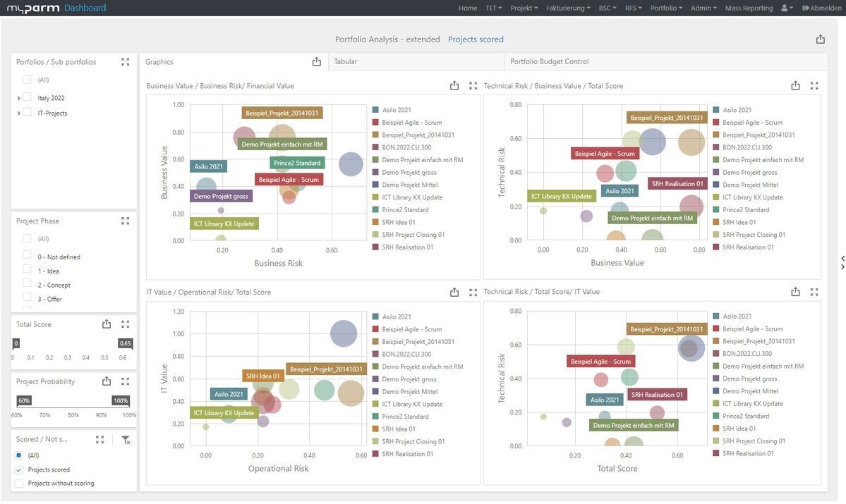This screenshot has width=846, height=504.
Task: Open the Fakturierung dropdown menu
Action: [569, 8]
